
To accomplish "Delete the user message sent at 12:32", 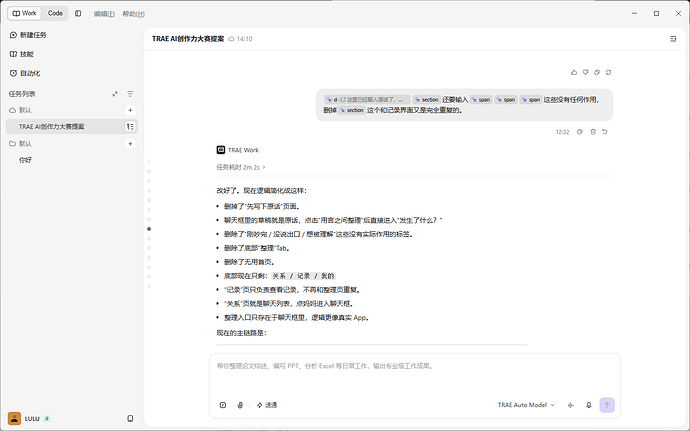I will coord(593,132).
